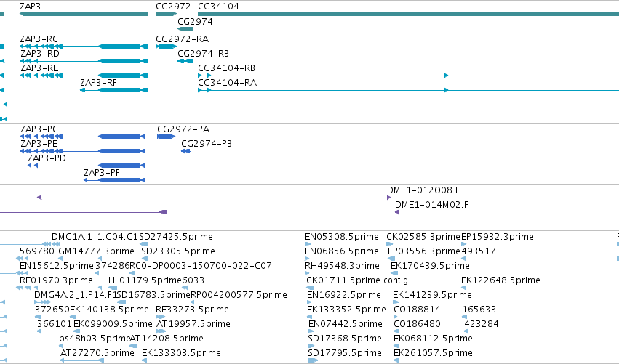Select the AT27270.5prime EST feature
The width and height of the screenshot is (619, 364).
81,360
